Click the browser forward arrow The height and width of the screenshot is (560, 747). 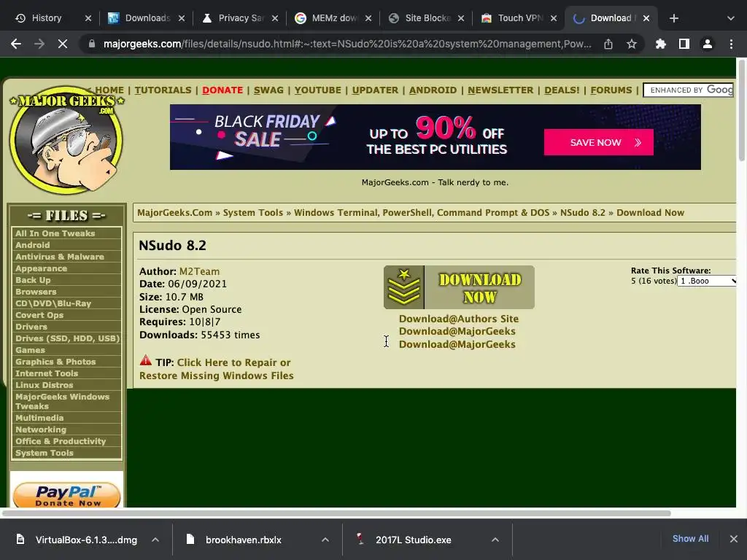point(39,44)
